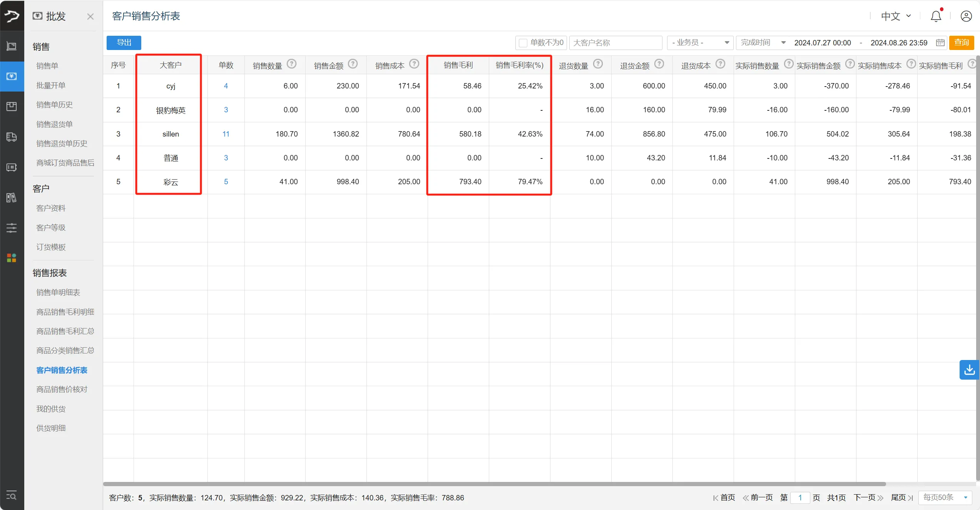Click the calendar icon next to the date range
The image size is (980, 510).
(x=940, y=43)
